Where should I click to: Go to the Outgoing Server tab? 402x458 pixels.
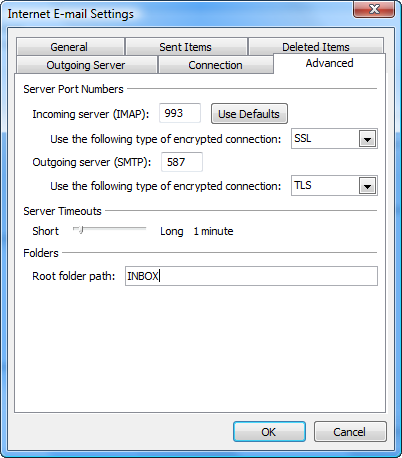[x=86, y=65]
